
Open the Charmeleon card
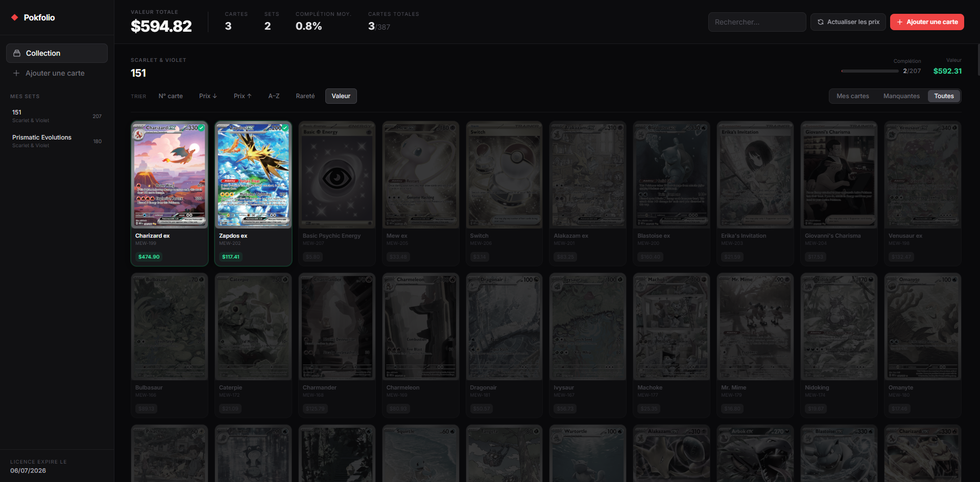[x=421, y=346]
